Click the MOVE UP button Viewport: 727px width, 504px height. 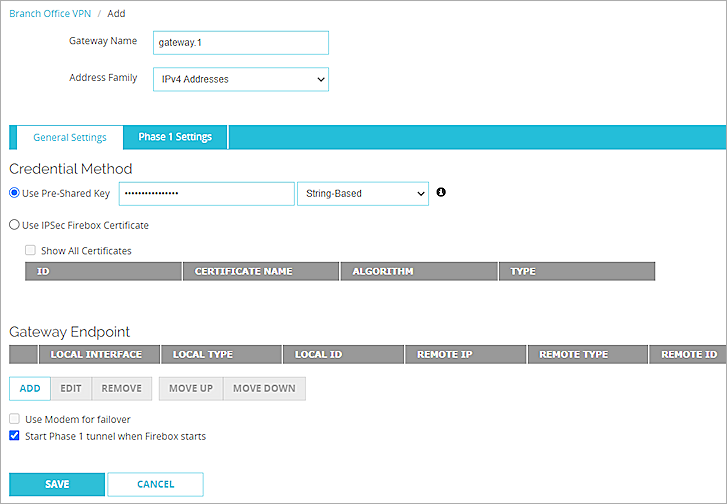[190, 388]
